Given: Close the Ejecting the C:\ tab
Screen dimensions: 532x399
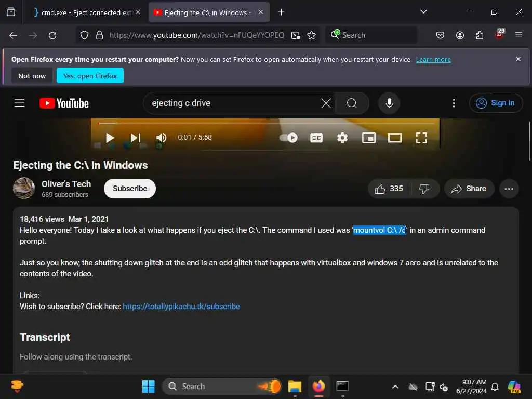Looking at the screenshot, I should click(261, 12).
